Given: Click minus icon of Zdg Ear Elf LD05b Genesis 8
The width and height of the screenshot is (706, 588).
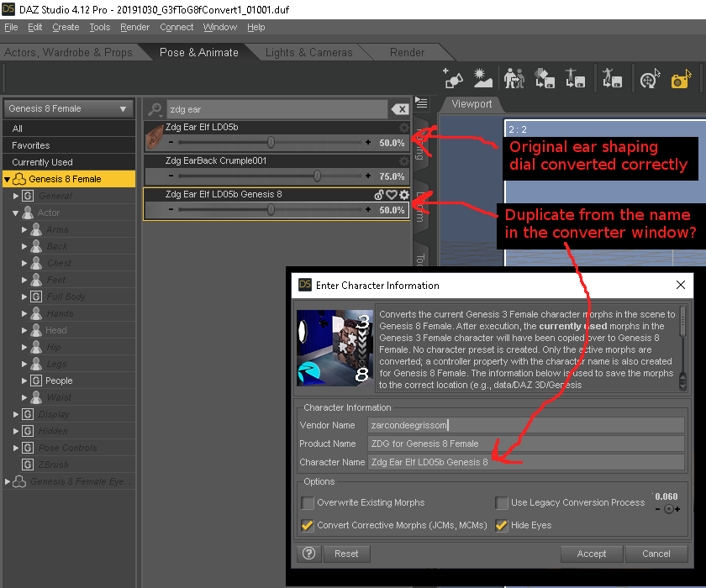Looking at the screenshot, I should [x=171, y=209].
